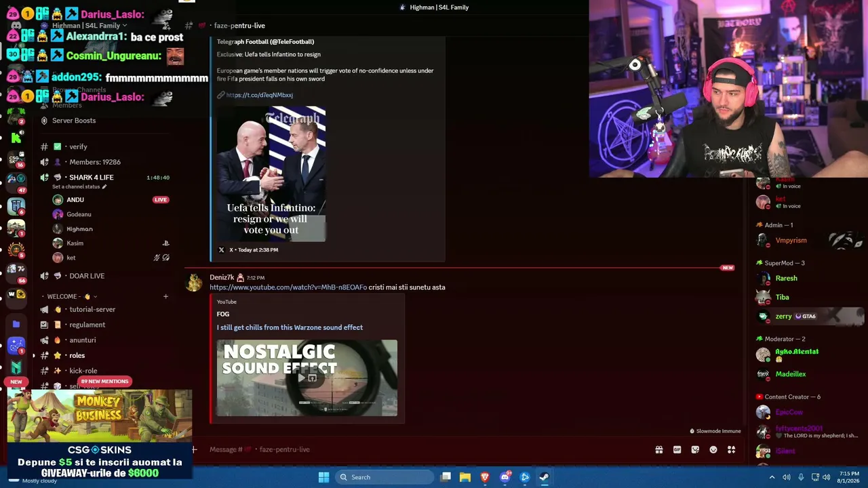Open the CSG Skins server with 16 badge

(16, 159)
